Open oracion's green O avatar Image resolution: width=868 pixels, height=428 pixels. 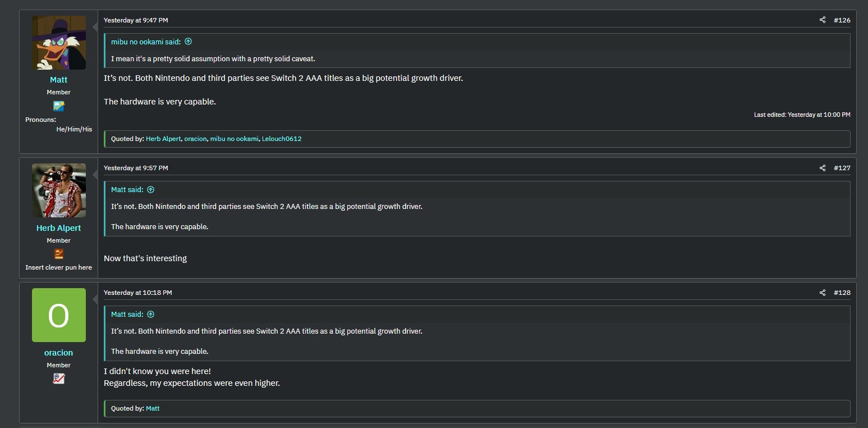(x=59, y=315)
